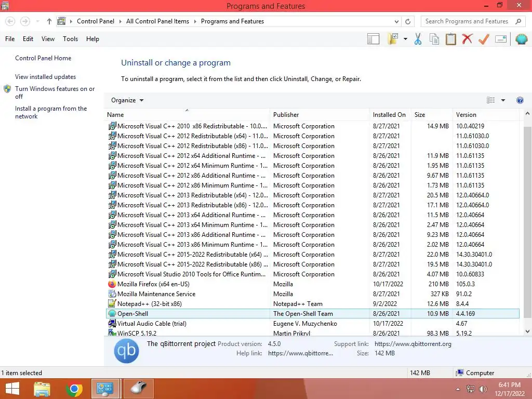Image resolution: width=532 pixels, height=399 pixels.
Task: Open the Help menu
Action: click(x=92, y=39)
